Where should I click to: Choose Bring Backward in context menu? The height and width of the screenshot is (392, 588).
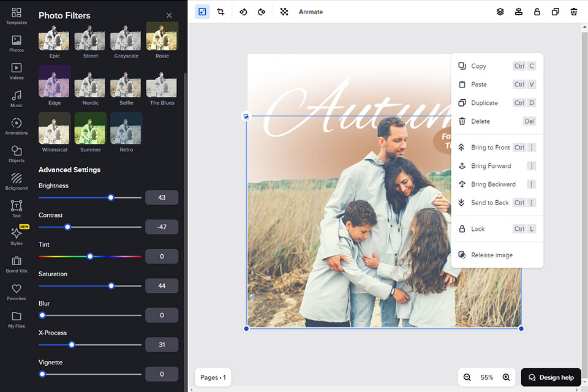[497, 184]
